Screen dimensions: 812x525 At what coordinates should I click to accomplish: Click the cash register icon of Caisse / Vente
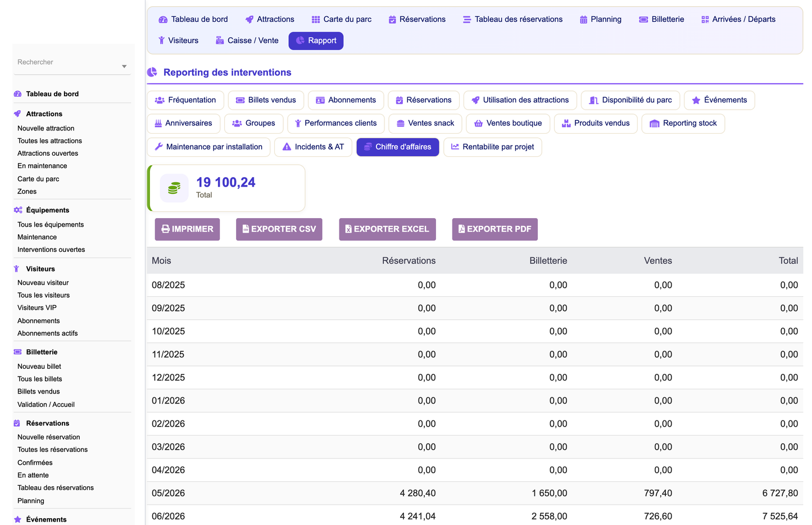(x=220, y=40)
